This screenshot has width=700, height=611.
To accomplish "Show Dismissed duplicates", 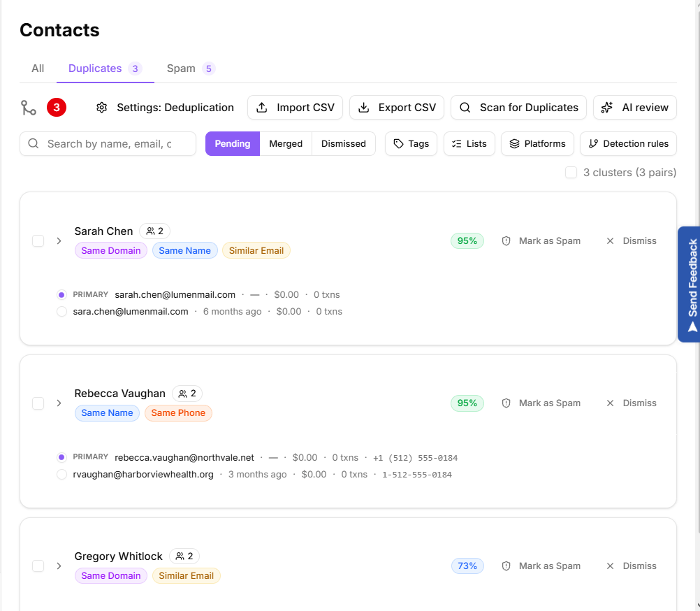I will pyautogui.click(x=344, y=144).
